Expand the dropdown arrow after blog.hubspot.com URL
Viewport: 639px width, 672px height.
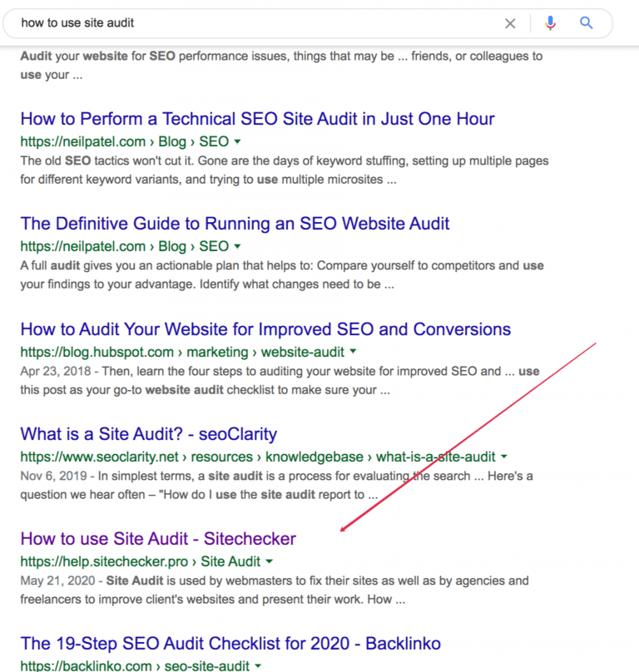coord(353,352)
